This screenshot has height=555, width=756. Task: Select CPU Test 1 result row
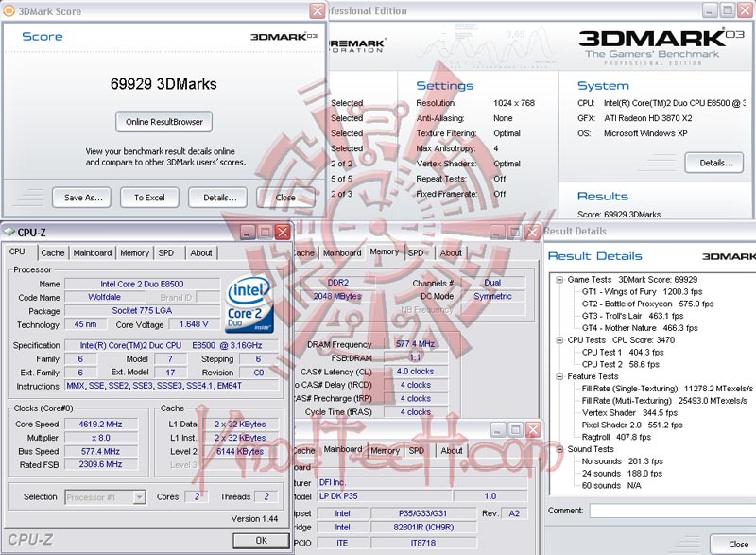(x=623, y=352)
